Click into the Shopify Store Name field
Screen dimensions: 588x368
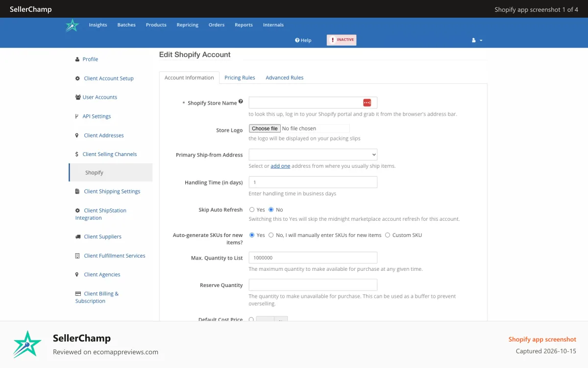[x=313, y=103]
